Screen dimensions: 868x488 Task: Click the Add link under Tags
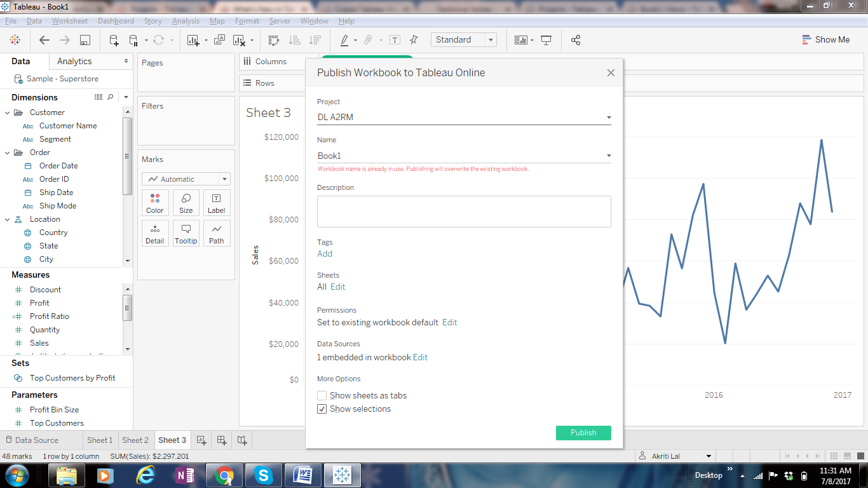click(x=325, y=254)
